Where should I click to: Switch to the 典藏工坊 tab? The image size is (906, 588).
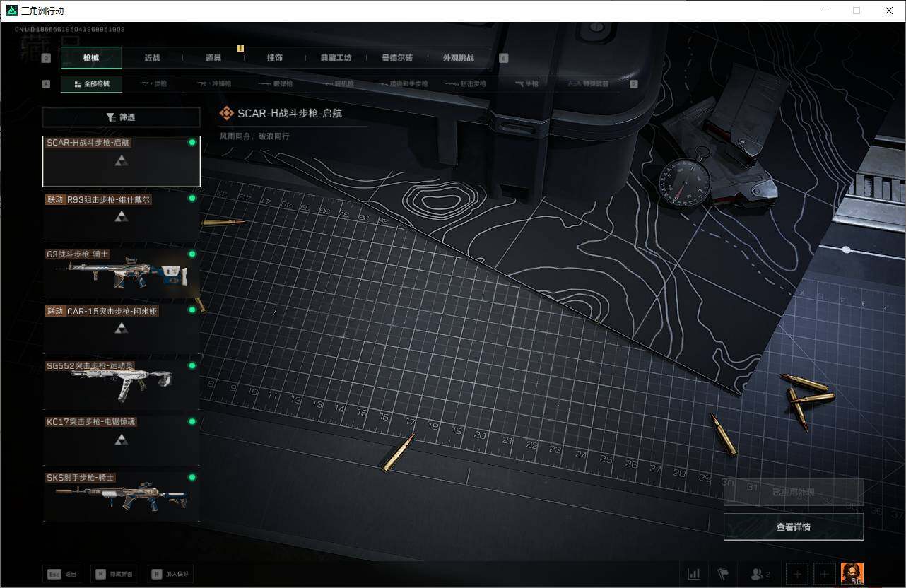(x=335, y=58)
